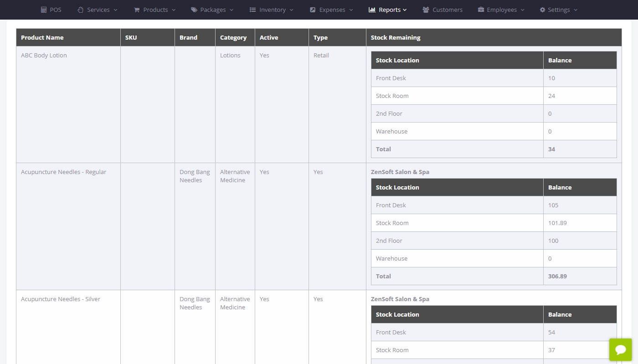Expand the Expenses dropdown chevron
Viewport: 638px width, 364px height.
(x=351, y=10)
